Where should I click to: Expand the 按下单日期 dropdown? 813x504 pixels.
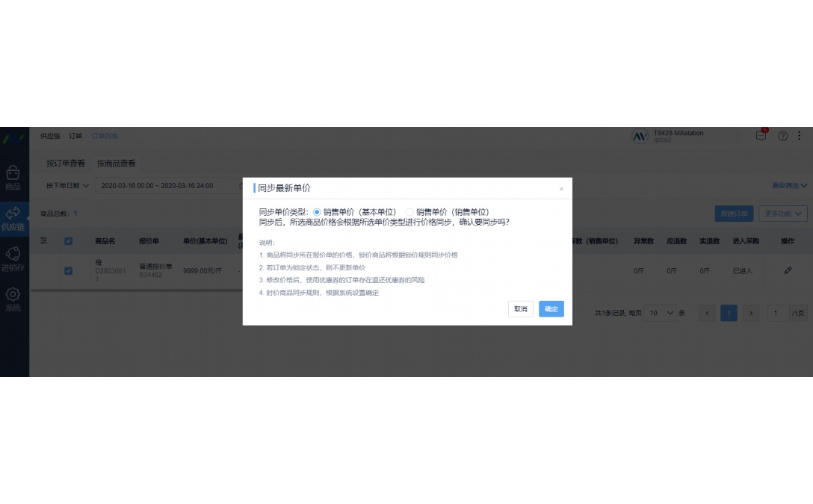67,185
